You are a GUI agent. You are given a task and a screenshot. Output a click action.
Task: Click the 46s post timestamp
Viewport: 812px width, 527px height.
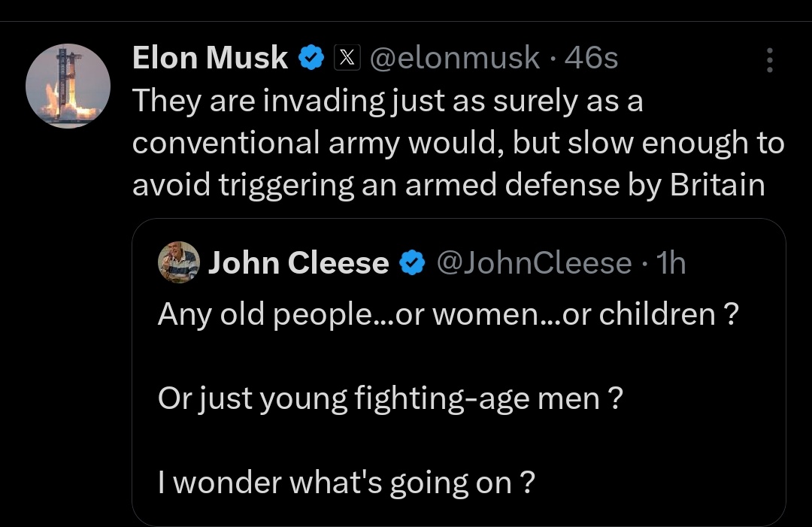[592, 57]
